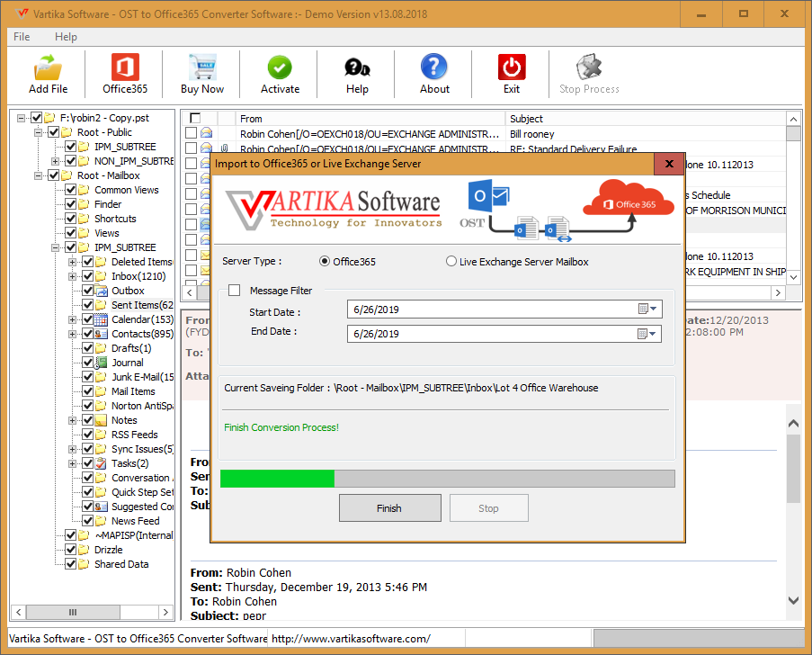The height and width of the screenshot is (655, 812).
Task: Uncheck the Root - Mailbox checkbox
Action: pos(53,175)
